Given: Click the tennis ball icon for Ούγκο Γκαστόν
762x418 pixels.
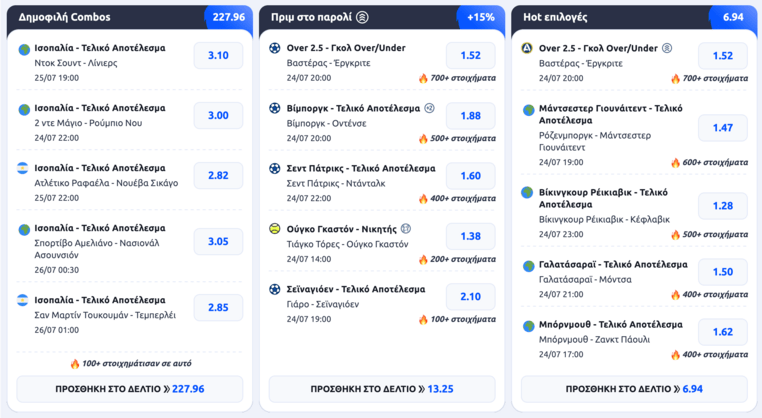Looking at the screenshot, I should click(275, 228).
